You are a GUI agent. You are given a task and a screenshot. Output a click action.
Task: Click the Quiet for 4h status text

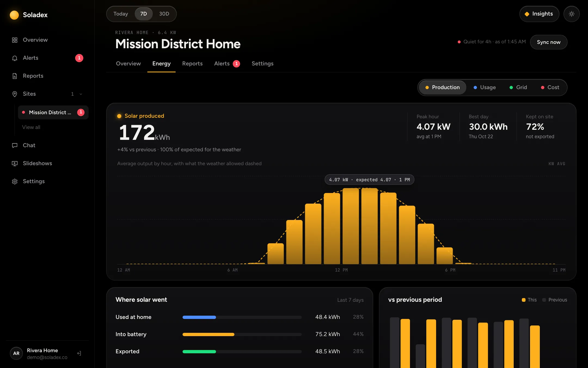(494, 42)
